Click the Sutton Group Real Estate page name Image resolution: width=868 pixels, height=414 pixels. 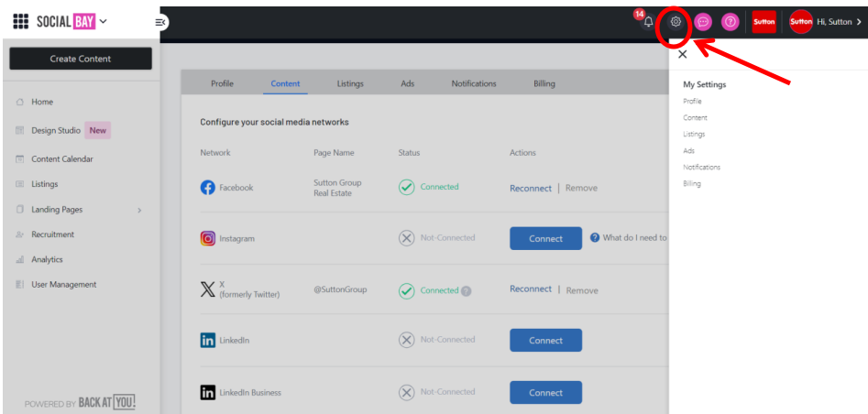337,188
